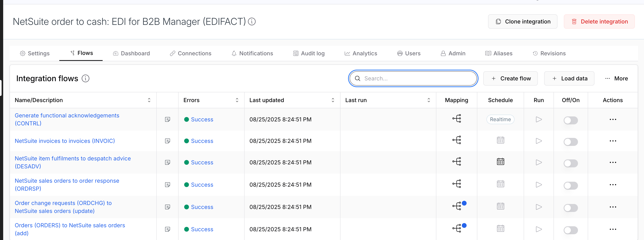644x240 pixels.
Task: Show info about the integration title
Action: [x=252, y=22]
